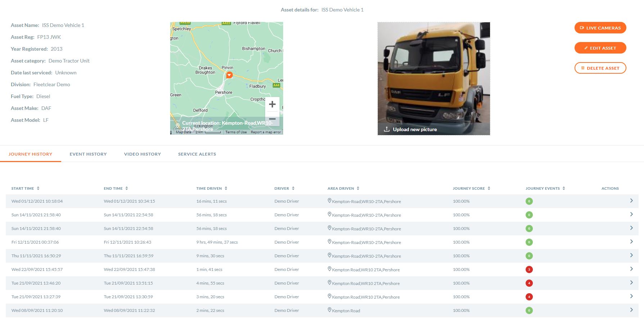Open journey details for 01/12/2021 10:18:04 row
This screenshot has height=318, width=644.
pyautogui.click(x=631, y=201)
